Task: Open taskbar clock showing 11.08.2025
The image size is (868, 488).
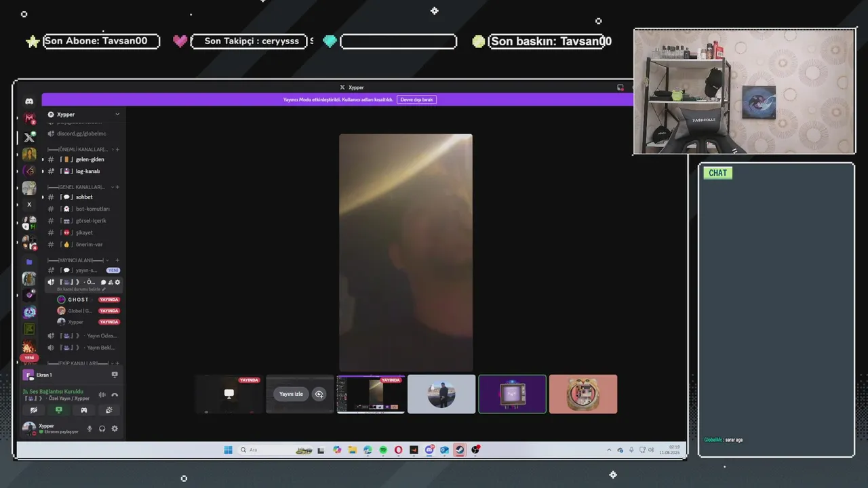Action: (669, 450)
